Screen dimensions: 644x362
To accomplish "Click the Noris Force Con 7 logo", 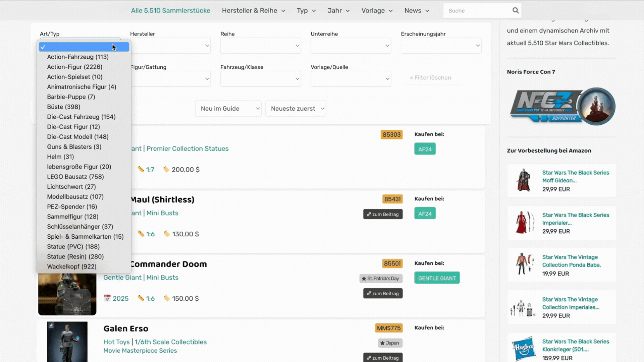I will tap(562, 106).
